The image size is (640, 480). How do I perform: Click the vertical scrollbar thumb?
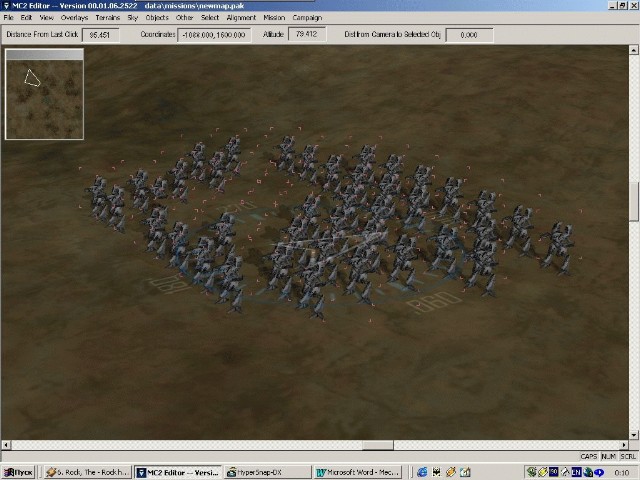point(633,201)
